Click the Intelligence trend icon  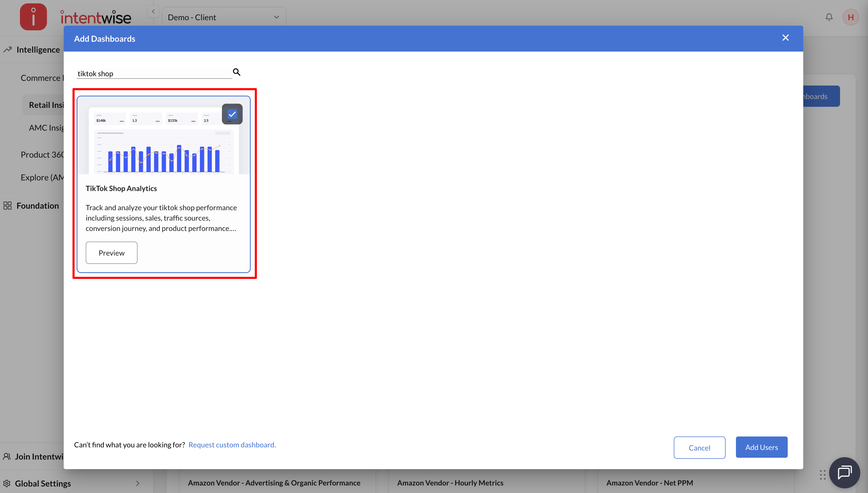tap(8, 50)
